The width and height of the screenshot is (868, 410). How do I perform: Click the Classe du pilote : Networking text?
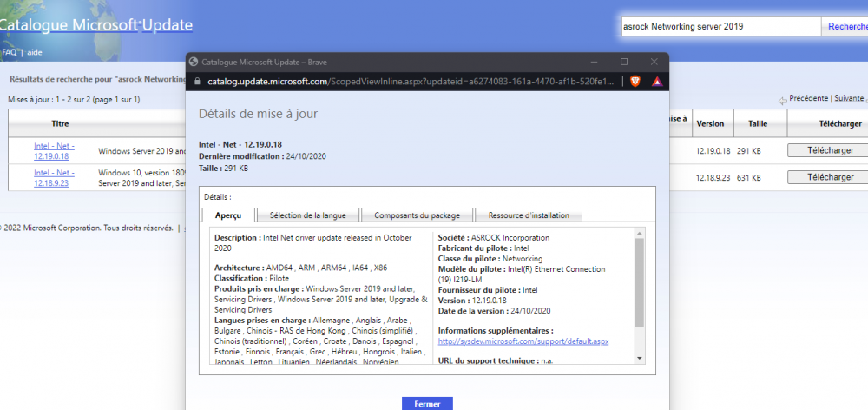490,259
